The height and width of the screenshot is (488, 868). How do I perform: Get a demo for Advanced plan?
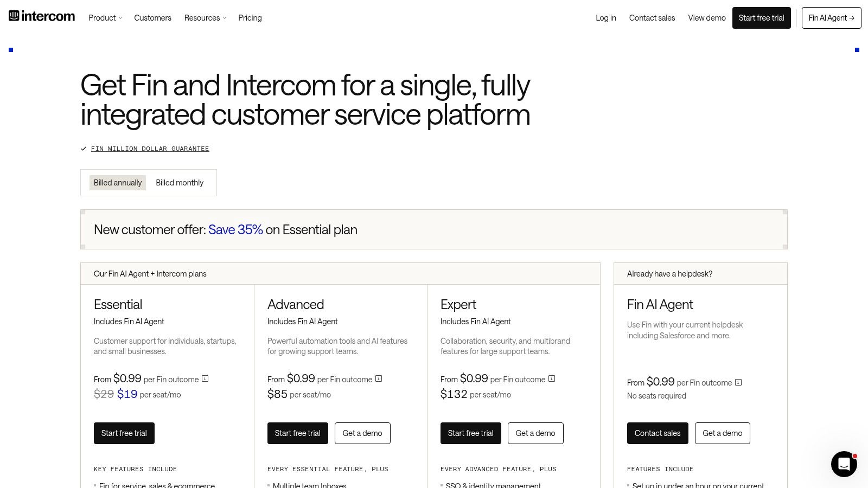click(362, 433)
